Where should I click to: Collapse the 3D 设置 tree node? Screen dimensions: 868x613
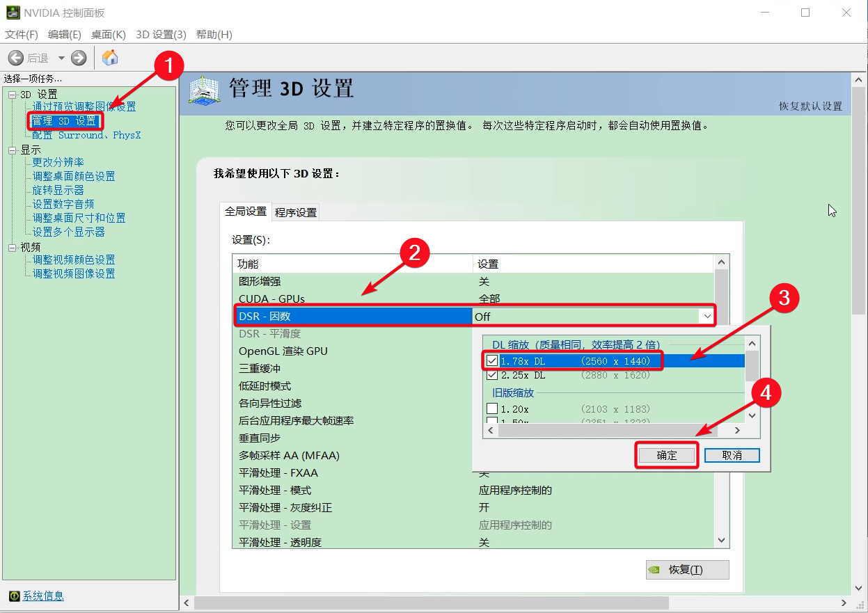click(12, 94)
